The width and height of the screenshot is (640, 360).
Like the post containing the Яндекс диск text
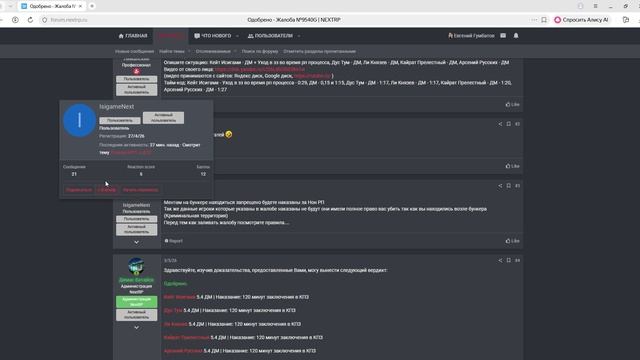pos(512,104)
